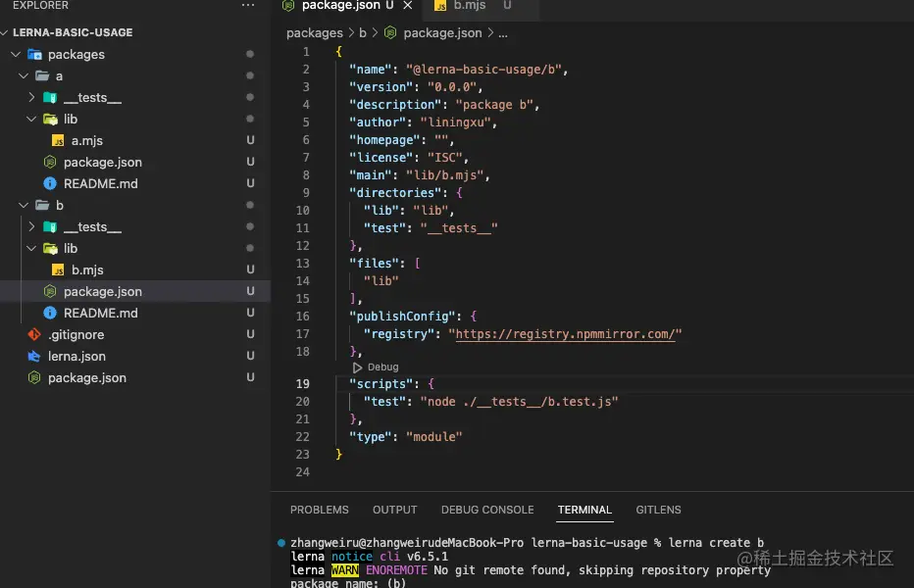Collapse folder b chevron
This screenshot has width=914, height=588.
tap(24, 205)
